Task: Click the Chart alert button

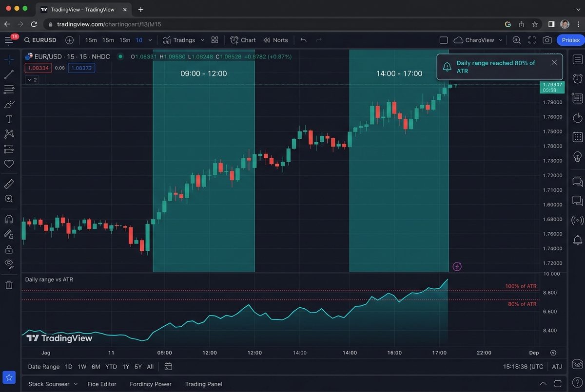Action: [243, 40]
